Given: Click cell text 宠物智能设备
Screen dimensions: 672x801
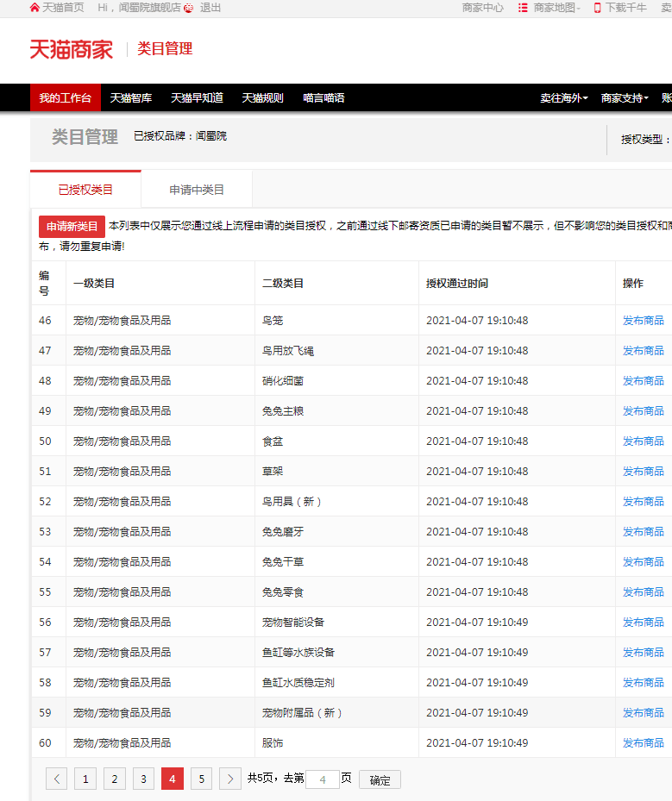Looking at the screenshot, I should (292, 623).
